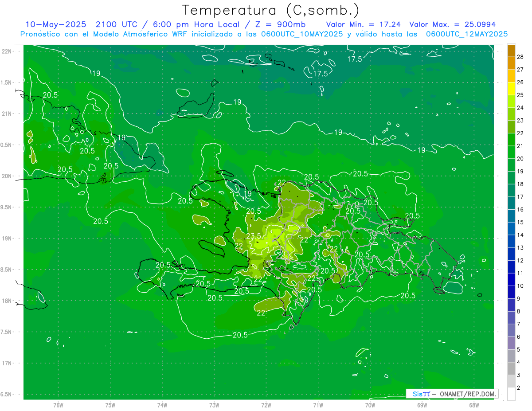This screenshot has width=532, height=411.
Task: Click the 20 label on the color scale
Action: [520, 158]
